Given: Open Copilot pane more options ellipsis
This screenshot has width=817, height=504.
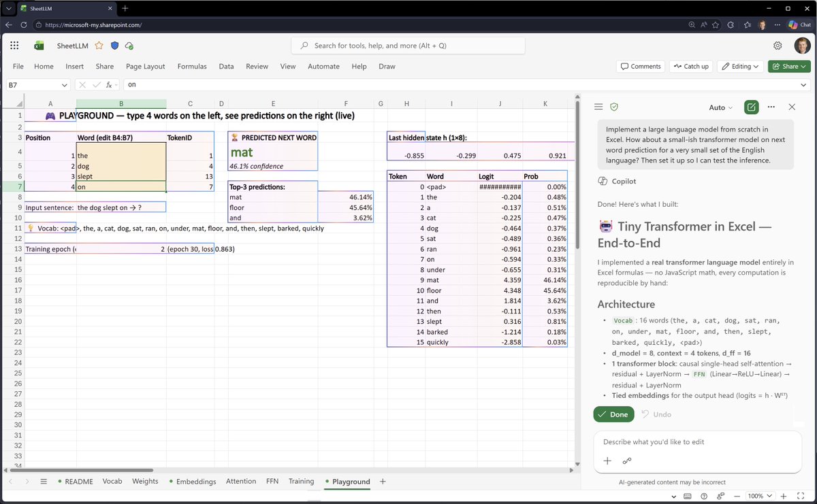Looking at the screenshot, I should point(771,107).
